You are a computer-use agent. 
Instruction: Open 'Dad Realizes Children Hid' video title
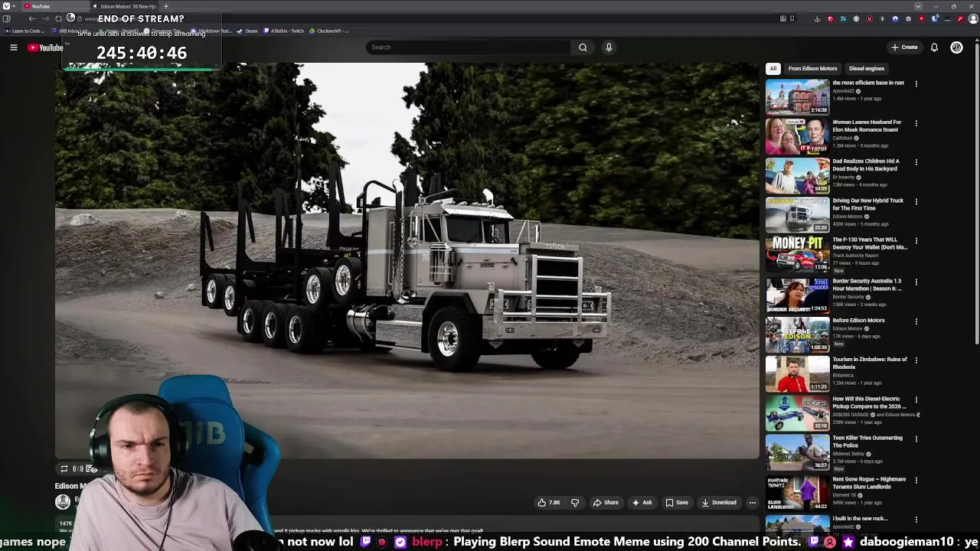(866, 165)
